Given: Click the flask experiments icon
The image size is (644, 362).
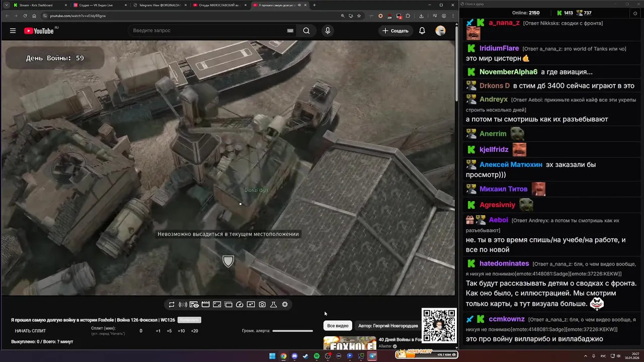Looking at the screenshot, I should tap(274, 305).
